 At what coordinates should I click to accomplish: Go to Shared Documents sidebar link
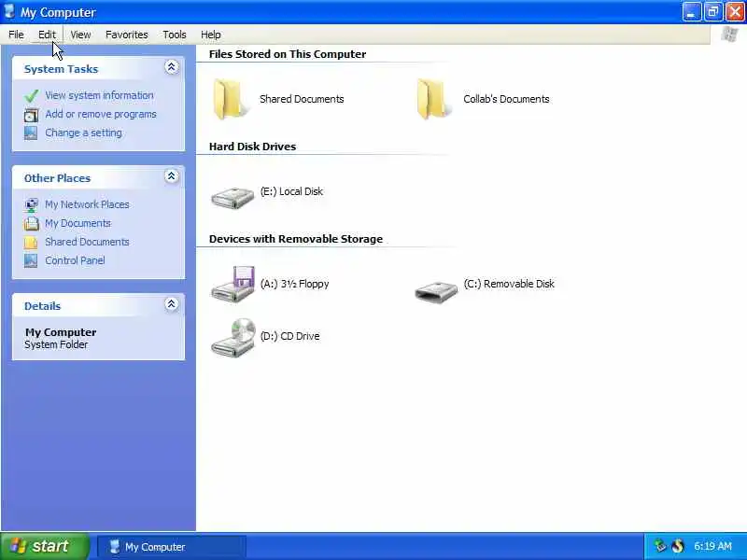pyautogui.click(x=87, y=242)
